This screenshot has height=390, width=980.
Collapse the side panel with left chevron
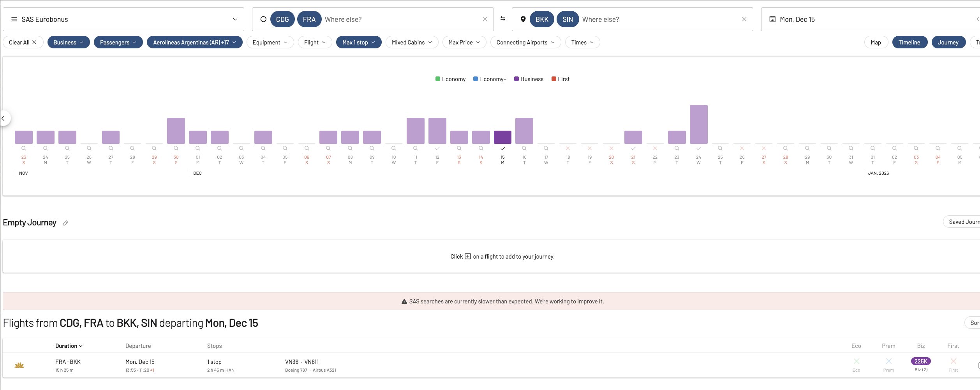tap(3, 118)
